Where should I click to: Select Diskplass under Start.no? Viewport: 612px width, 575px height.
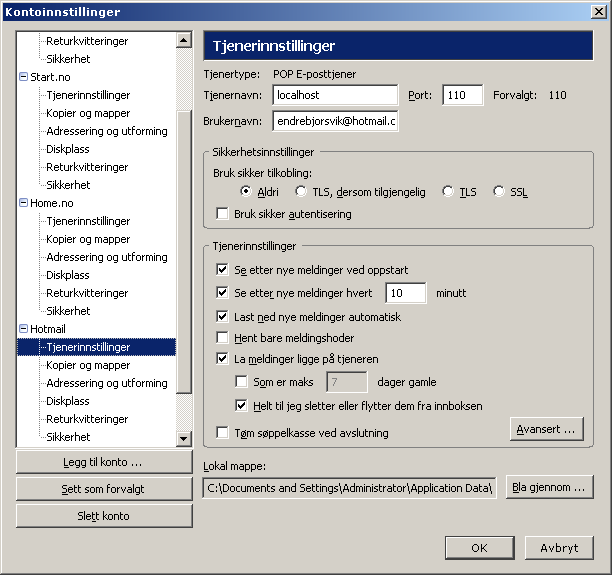[68, 149]
